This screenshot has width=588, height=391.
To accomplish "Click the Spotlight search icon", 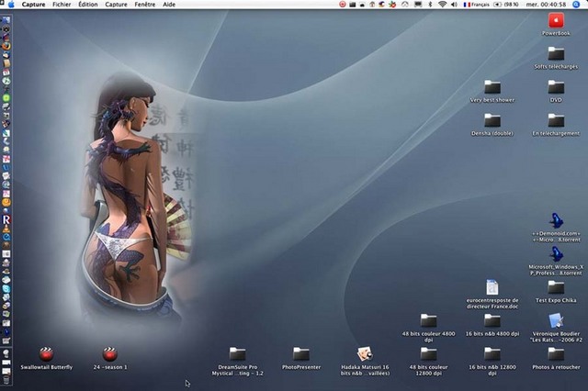I will coord(576,5).
